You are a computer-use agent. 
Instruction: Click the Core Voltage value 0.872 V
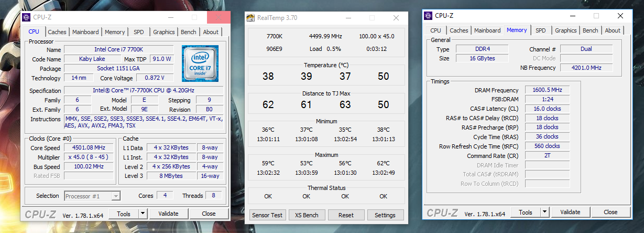pyautogui.click(x=155, y=78)
